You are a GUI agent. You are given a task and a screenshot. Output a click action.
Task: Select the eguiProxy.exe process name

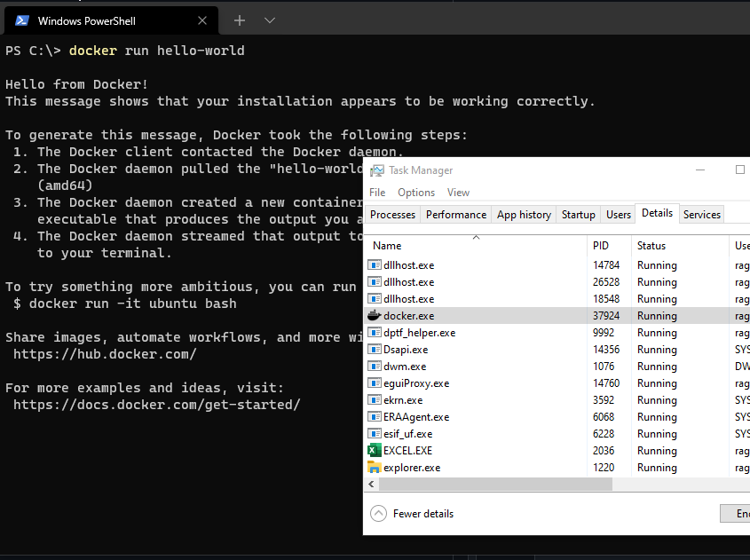(416, 383)
